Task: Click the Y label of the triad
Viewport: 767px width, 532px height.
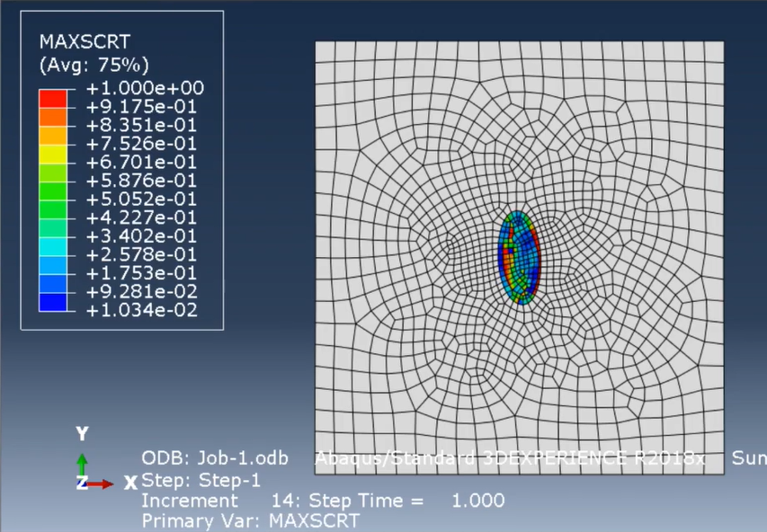Action: pos(82,434)
